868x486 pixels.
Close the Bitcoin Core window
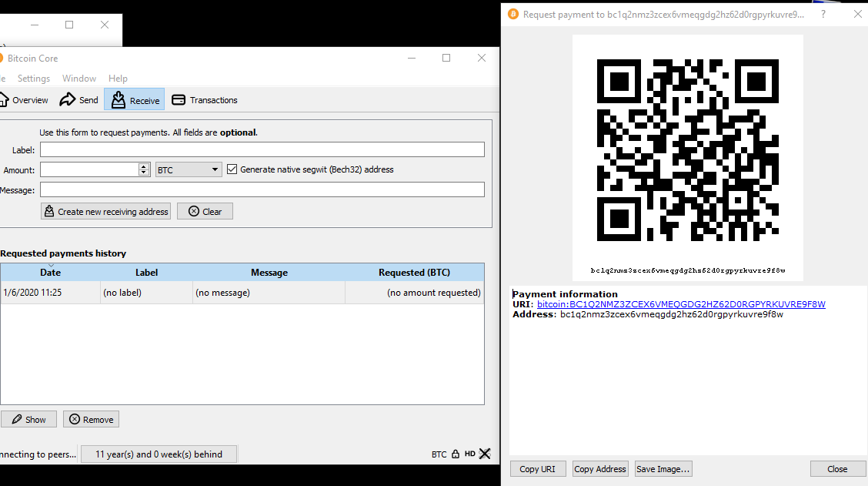[x=482, y=58]
